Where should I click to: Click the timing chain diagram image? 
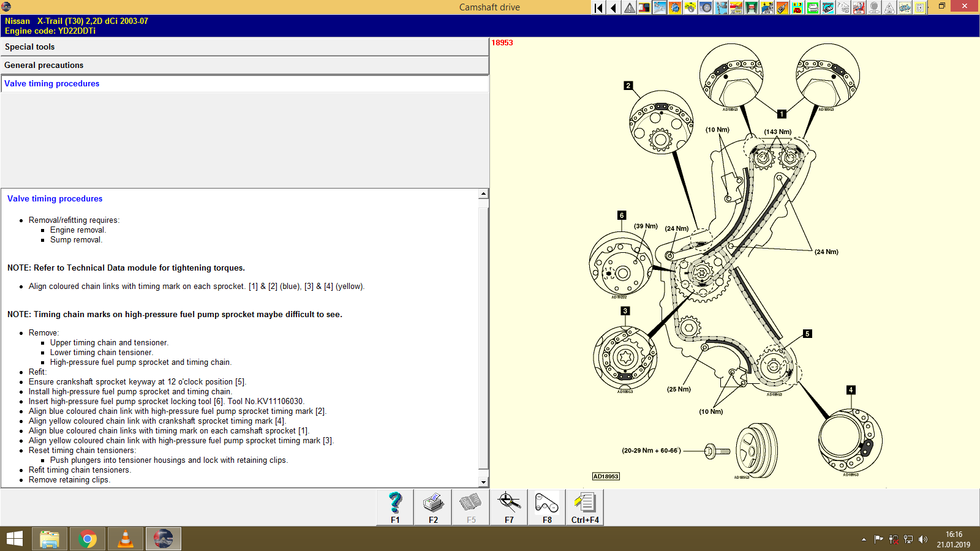tap(735, 263)
